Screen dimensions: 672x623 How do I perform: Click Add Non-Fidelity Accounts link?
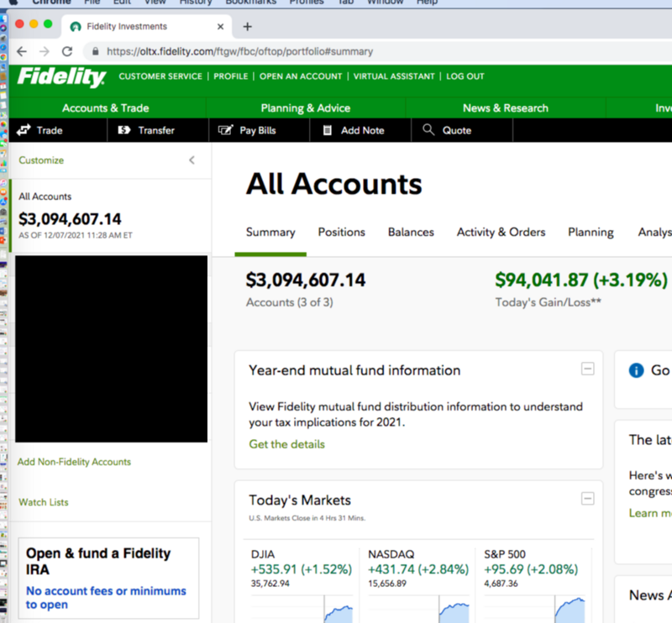click(74, 462)
